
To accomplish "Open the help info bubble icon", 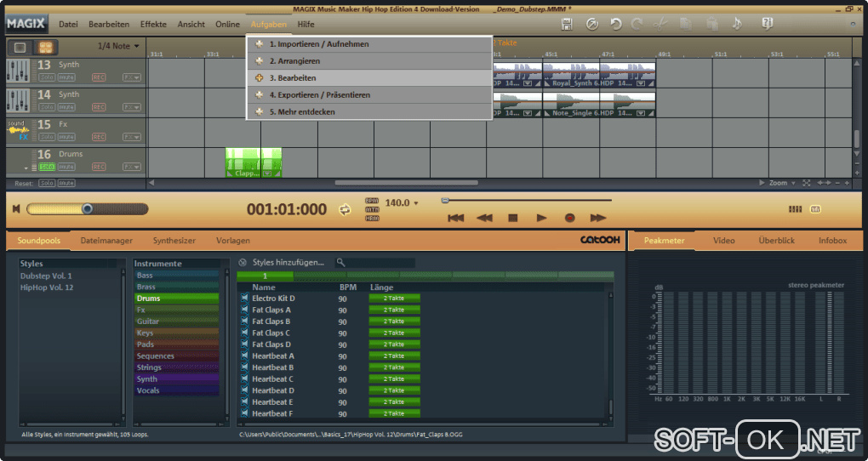I will (x=767, y=24).
